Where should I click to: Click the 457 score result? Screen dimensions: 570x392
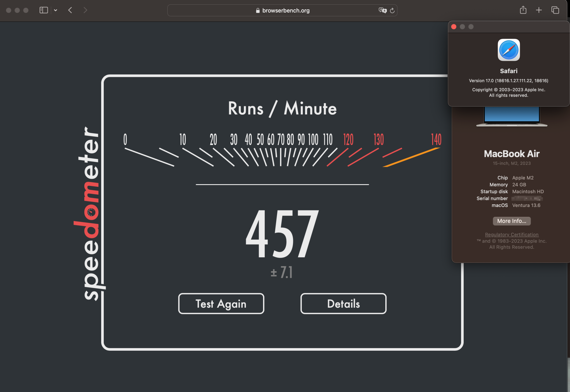pos(282,233)
